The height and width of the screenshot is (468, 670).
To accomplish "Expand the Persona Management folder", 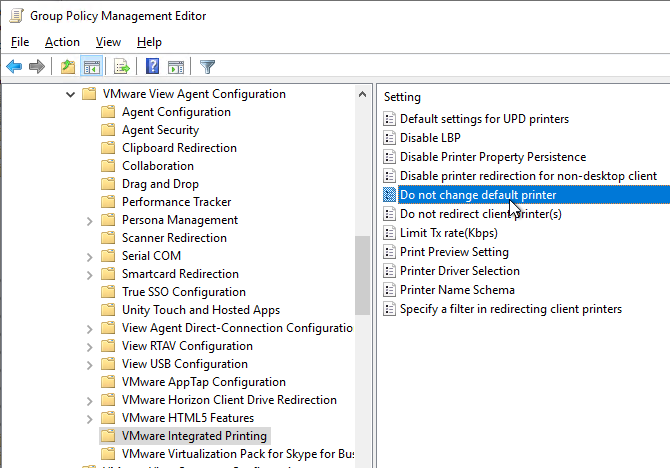I will pos(89,221).
